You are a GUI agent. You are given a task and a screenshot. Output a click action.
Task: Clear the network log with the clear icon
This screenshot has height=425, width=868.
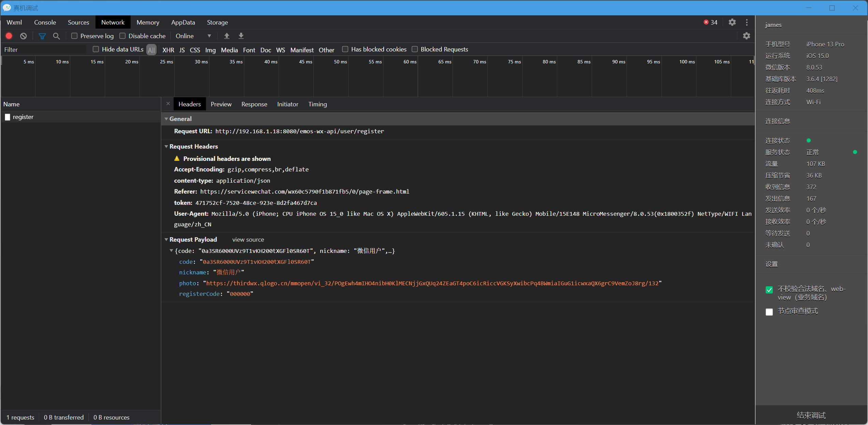pyautogui.click(x=23, y=36)
